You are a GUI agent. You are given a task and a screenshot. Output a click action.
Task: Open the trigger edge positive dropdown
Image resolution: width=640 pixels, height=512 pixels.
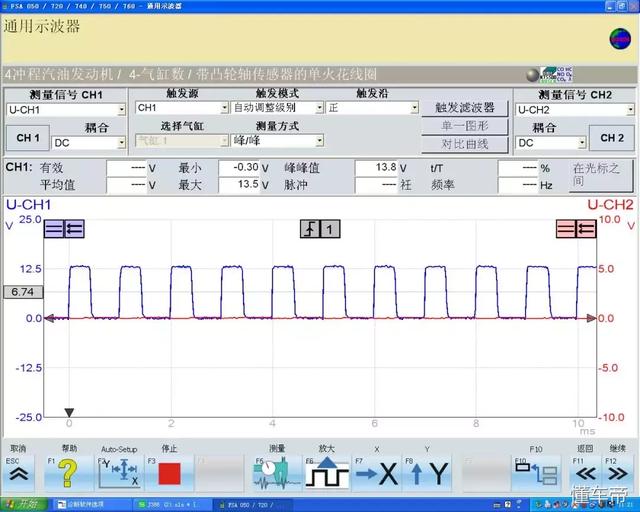click(372, 108)
